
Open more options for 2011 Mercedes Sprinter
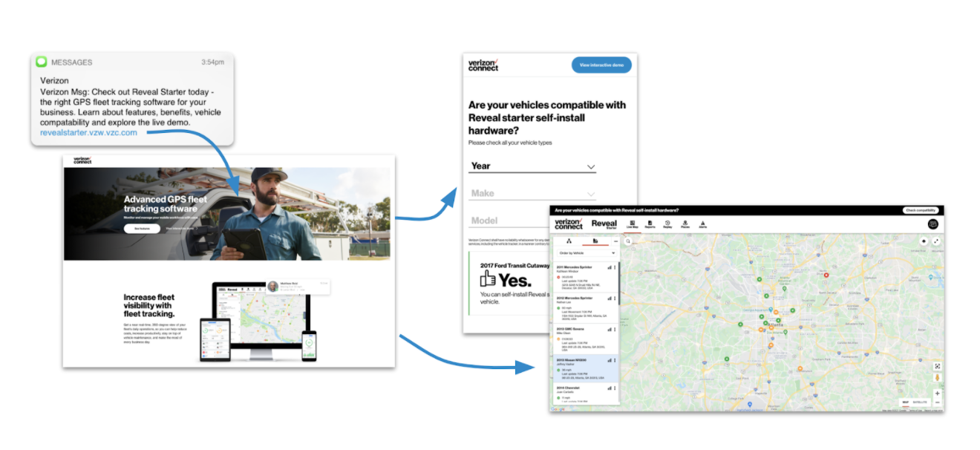615,267
